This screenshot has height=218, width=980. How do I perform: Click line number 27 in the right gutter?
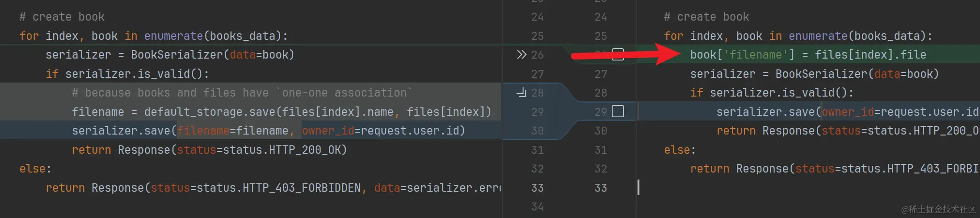pos(600,74)
